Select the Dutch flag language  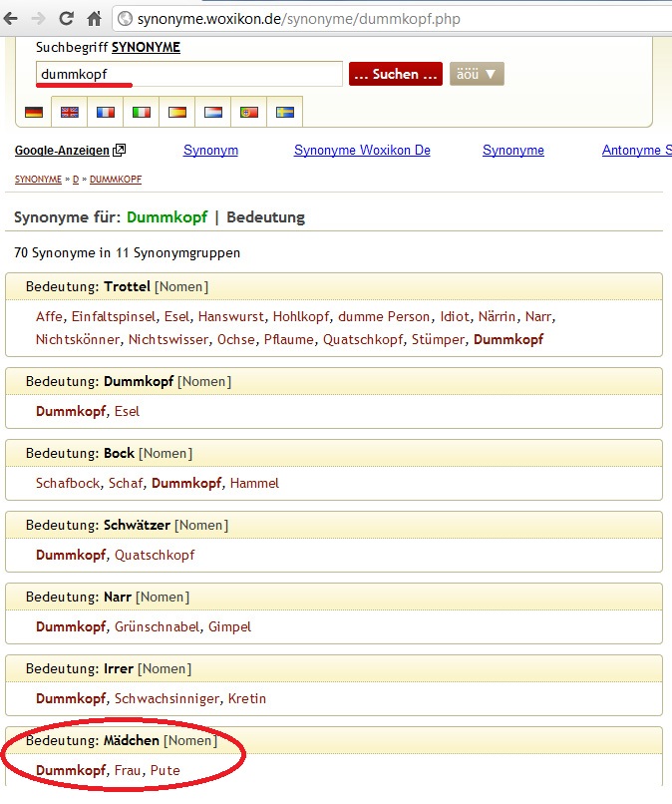click(213, 113)
